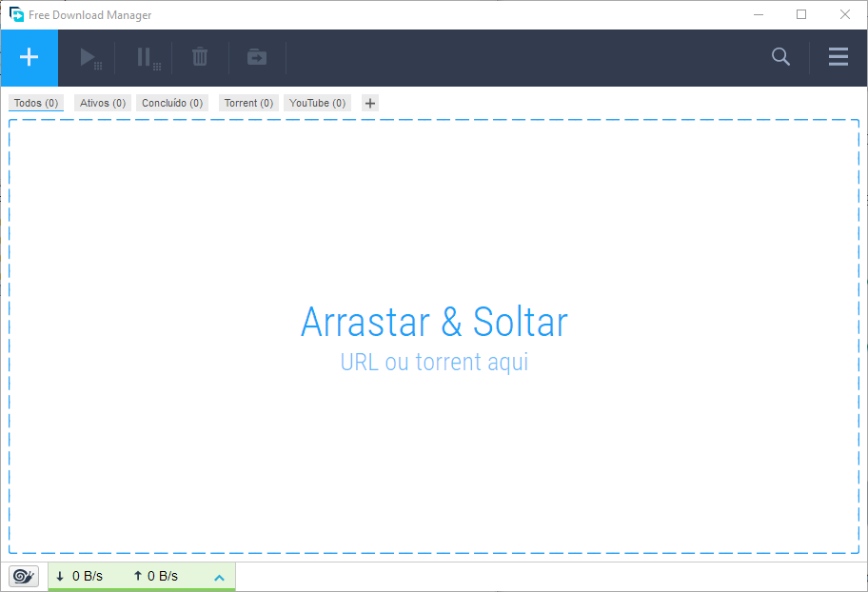
Task: Toggle snail mode in status bar
Action: pyautogui.click(x=24, y=576)
